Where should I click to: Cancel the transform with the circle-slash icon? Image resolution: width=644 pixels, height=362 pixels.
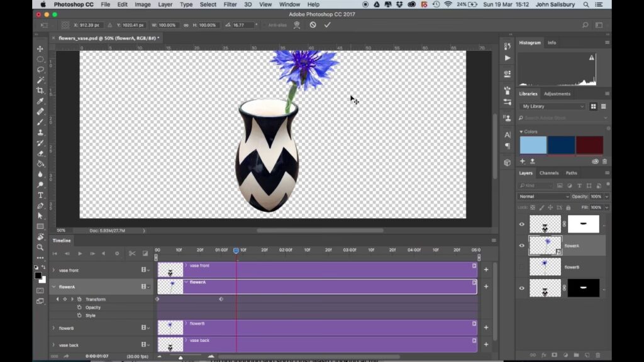point(313,25)
